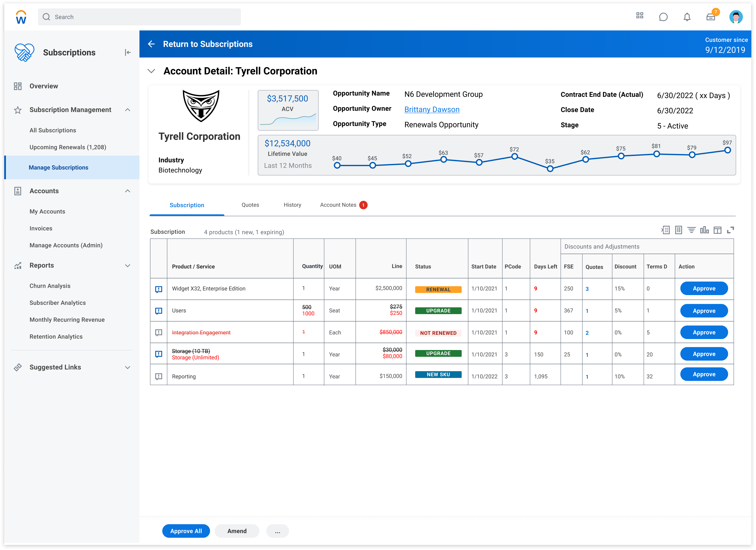Select the $35 point on lifetime chart
This screenshot has height=550, width=756.
click(x=550, y=169)
